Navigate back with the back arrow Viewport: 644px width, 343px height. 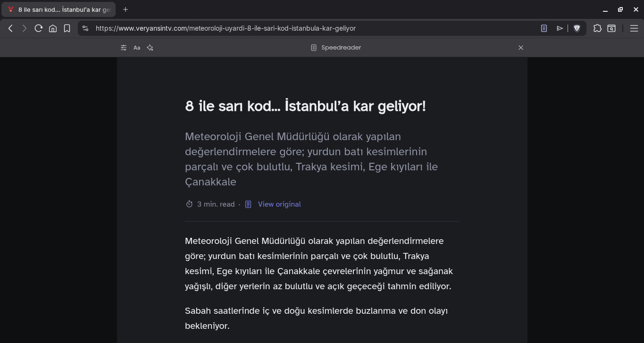point(10,28)
